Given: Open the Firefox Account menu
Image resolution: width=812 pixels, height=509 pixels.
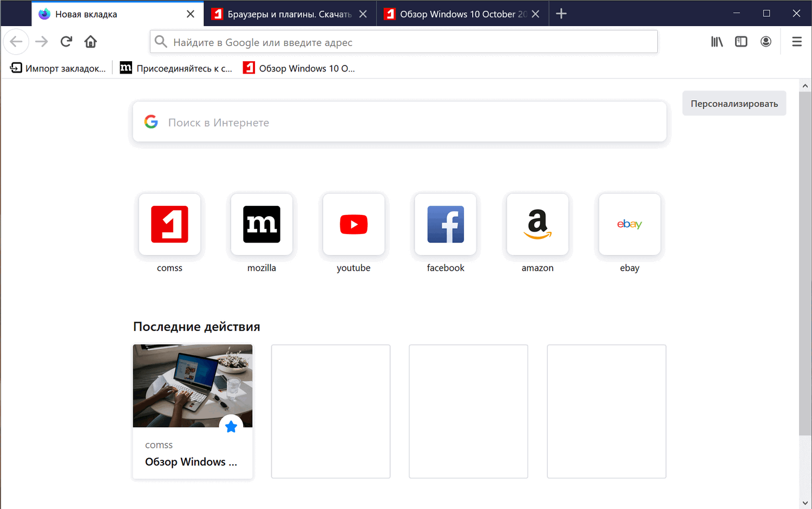Looking at the screenshot, I should (x=765, y=42).
